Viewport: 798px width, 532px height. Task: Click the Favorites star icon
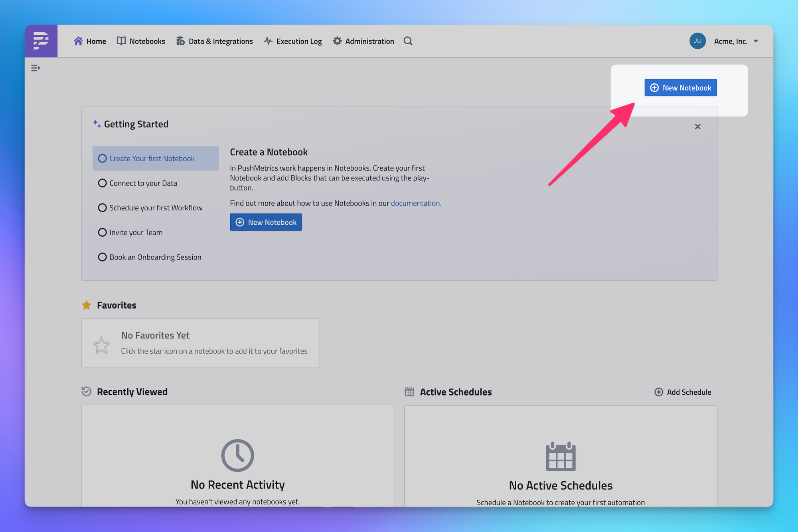[x=87, y=305]
